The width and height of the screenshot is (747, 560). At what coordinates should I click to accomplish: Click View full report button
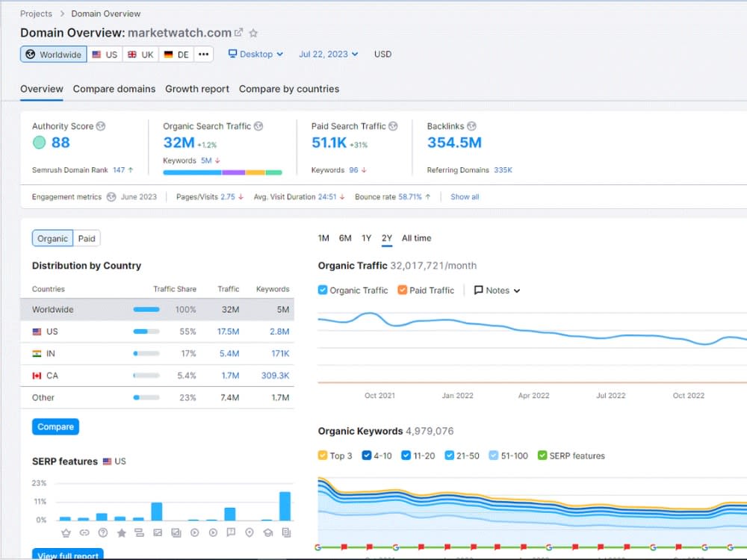(68, 554)
